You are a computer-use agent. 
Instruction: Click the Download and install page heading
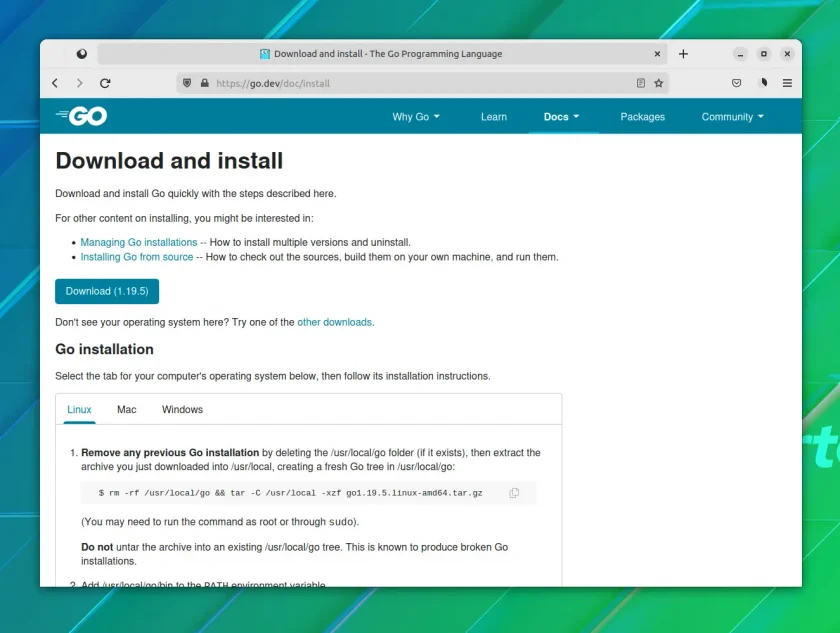(169, 161)
